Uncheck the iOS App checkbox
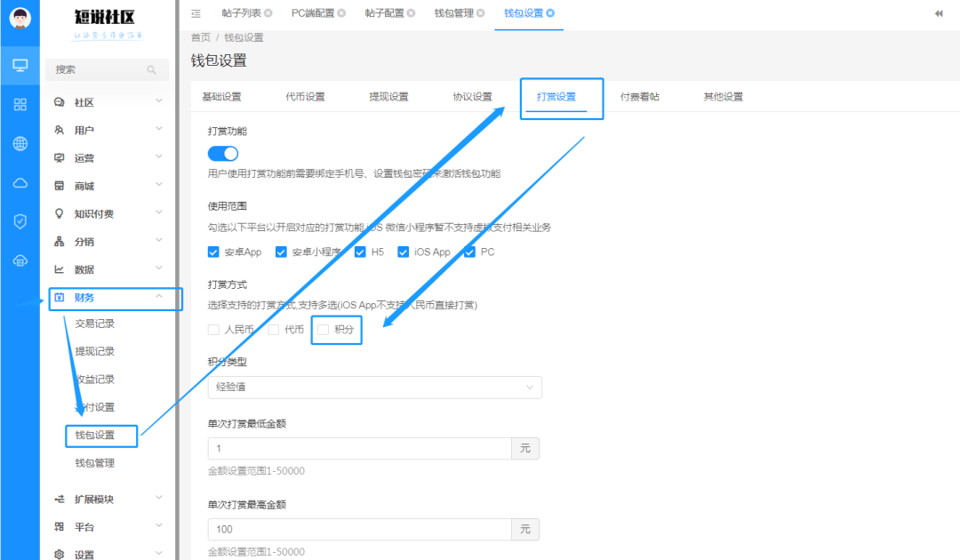The image size is (960, 560). click(402, 252)
